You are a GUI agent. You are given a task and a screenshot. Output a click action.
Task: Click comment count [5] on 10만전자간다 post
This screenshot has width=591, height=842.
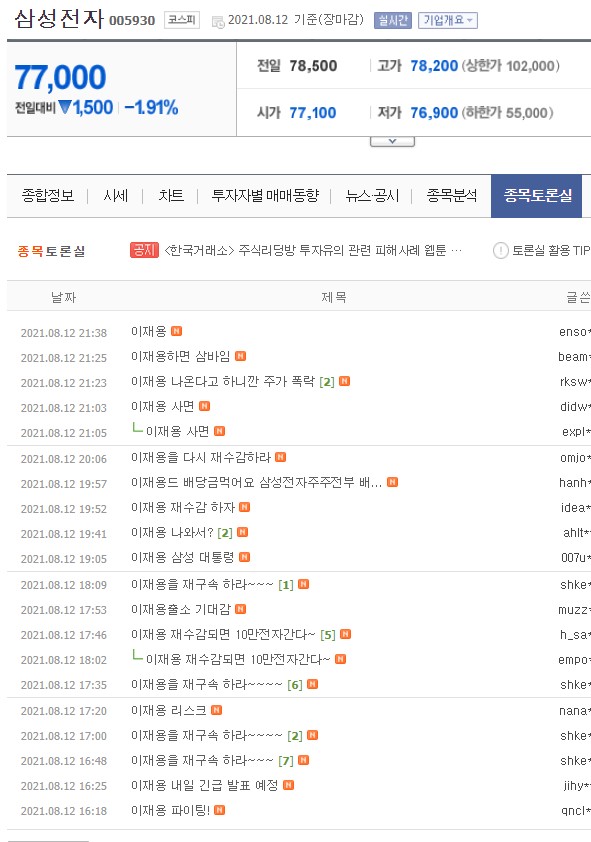pos(328,635)
